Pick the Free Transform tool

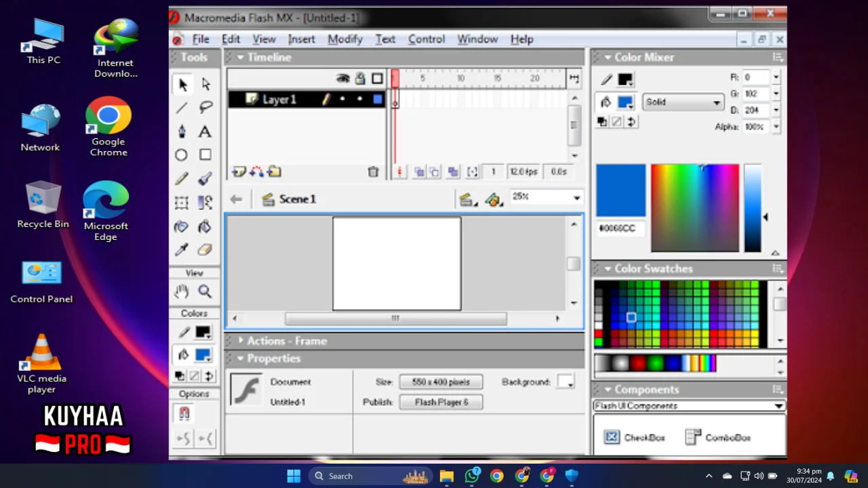point(182,203)
